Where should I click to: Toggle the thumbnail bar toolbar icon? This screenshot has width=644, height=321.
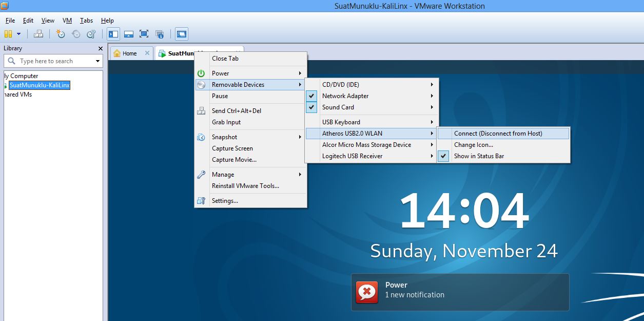tap(129, 34)
